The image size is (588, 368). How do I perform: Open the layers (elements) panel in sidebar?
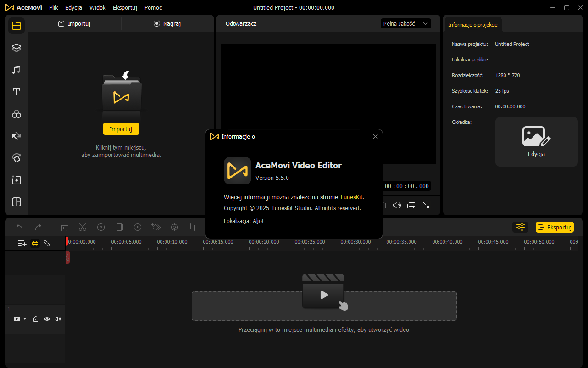(x=17, y=48)
